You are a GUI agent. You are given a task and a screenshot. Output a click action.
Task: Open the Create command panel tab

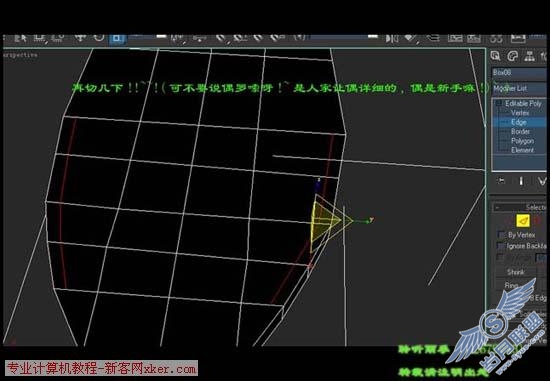point(496,56)
